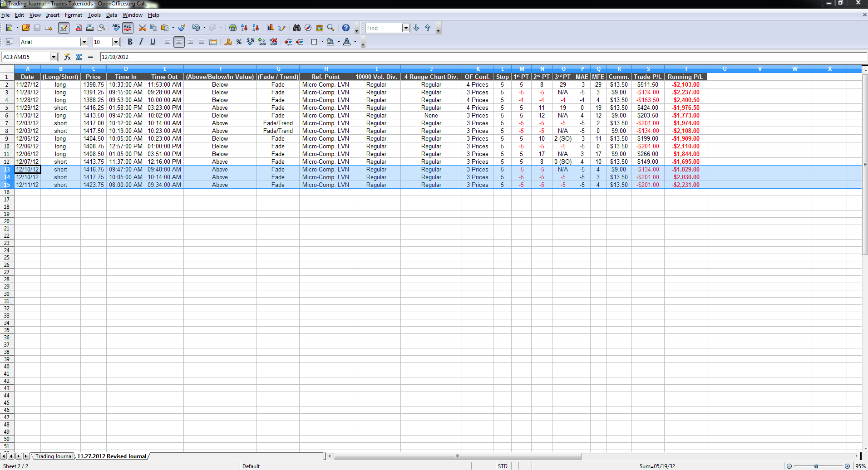This screenshot has width=868, height=470.
Task: Toggle Italic formatting
Action: tap(141, 42)
